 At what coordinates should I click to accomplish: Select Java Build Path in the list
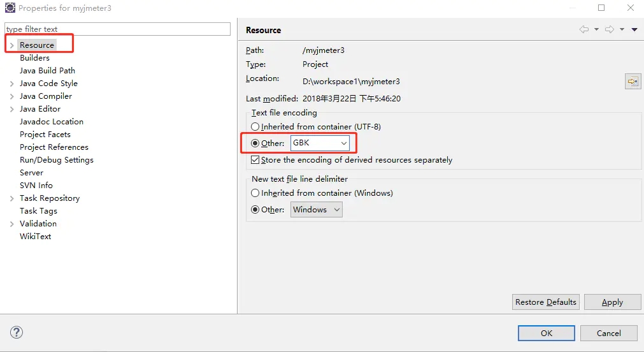pyautogui.click(x=47, y=71)
